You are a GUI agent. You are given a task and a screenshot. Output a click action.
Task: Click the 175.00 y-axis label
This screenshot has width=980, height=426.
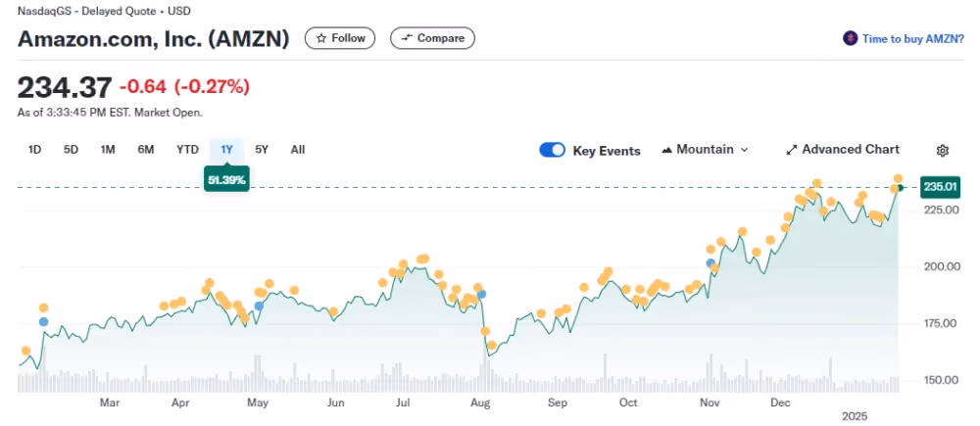(943, 323)
